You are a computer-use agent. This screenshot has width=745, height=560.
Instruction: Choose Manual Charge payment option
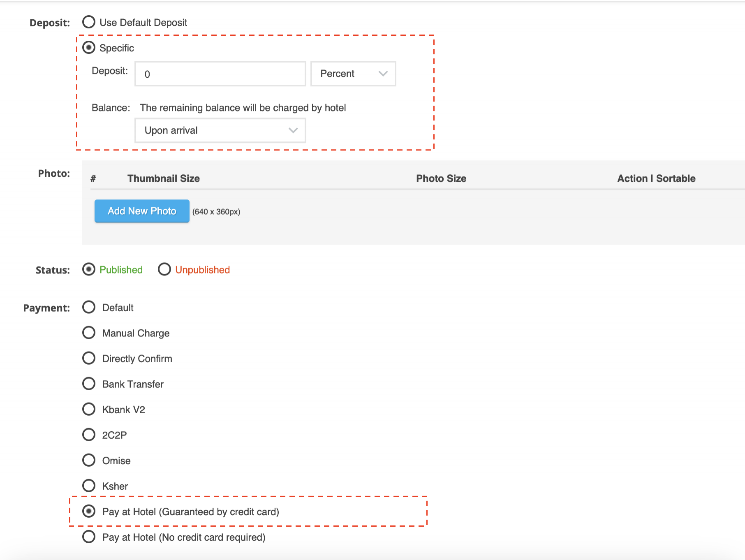point(89,333)
